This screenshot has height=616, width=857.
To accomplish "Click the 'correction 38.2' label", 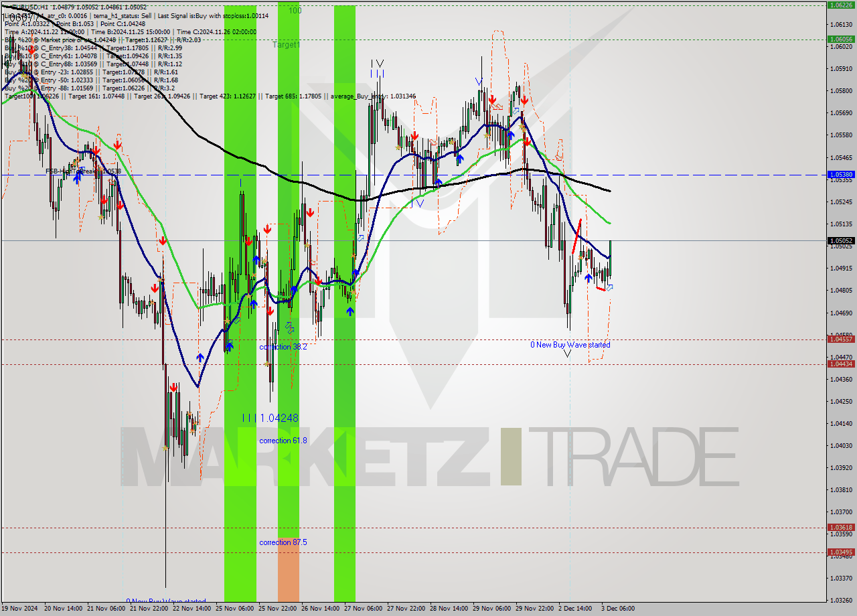I will click(x=283, y=347).
